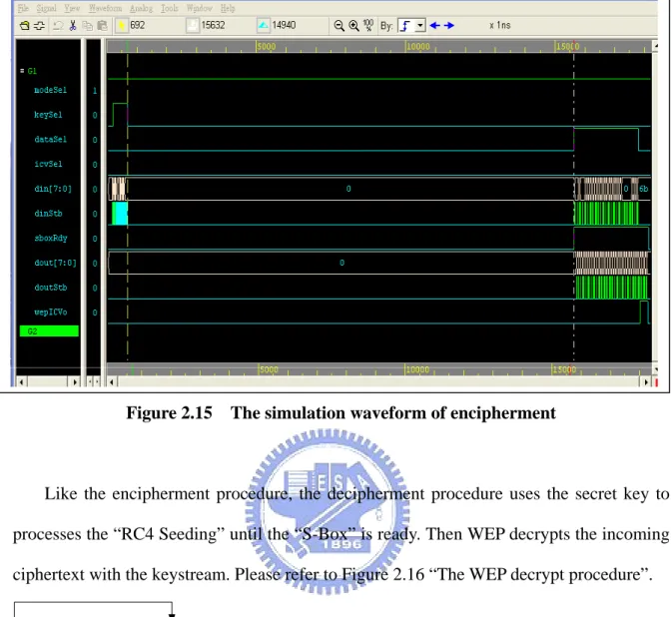Click the modeSel value 1

[x=95, y=91]
